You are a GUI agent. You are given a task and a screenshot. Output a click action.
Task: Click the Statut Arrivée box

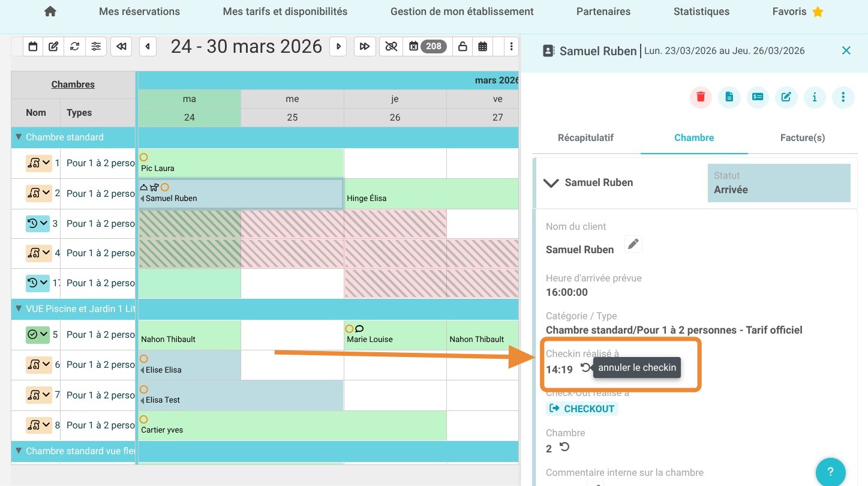click(x=779, y=183)
